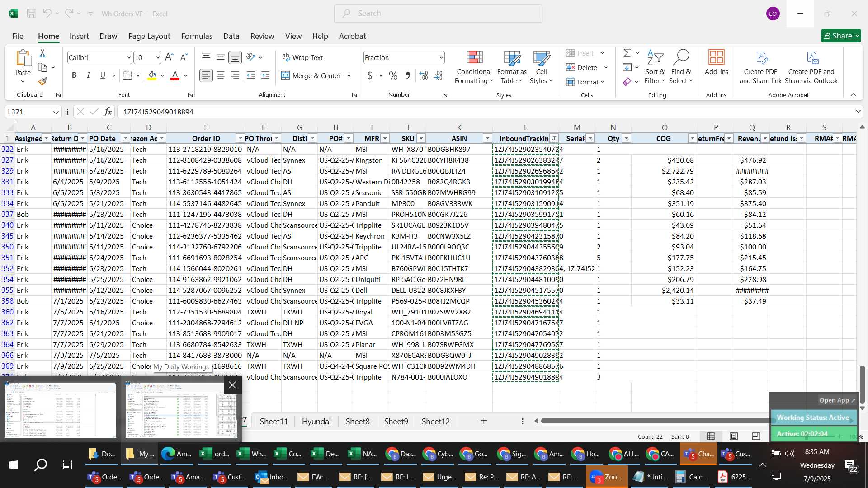Click the search box in title bar
The height and width of the screenshot is (488, 868).
point(438,14)
